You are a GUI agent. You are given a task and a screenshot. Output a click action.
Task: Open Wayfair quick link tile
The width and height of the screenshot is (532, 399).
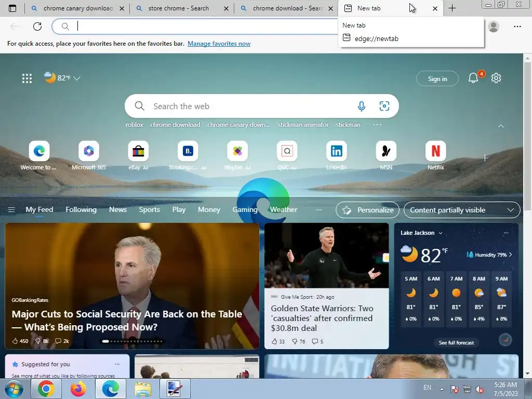tap(237, 151)
